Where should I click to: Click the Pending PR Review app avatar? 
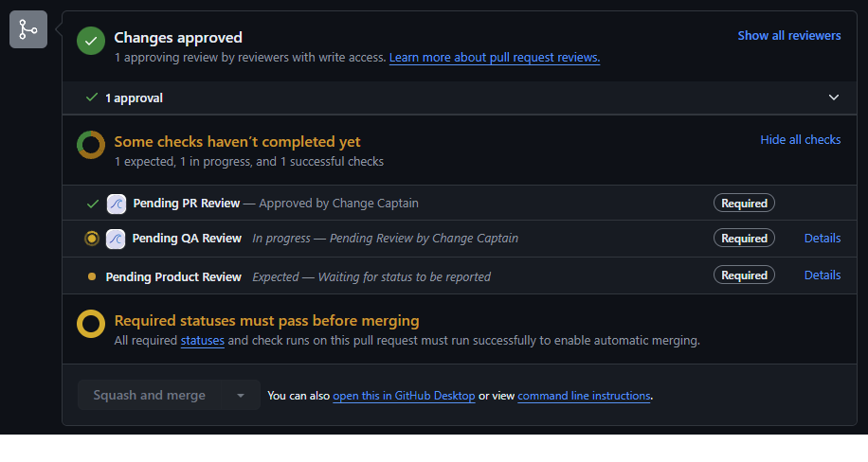tap(117, 203)
